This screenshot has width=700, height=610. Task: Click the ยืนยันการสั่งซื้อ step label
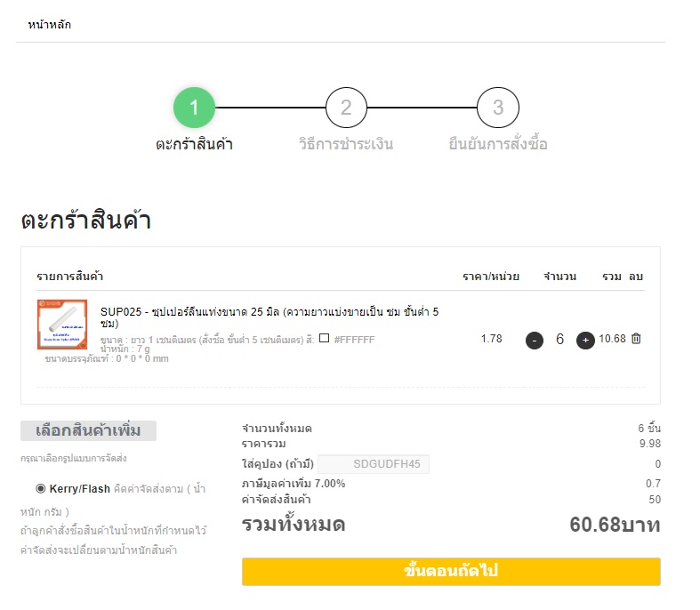pyautogui.click(x=498, y=144)
